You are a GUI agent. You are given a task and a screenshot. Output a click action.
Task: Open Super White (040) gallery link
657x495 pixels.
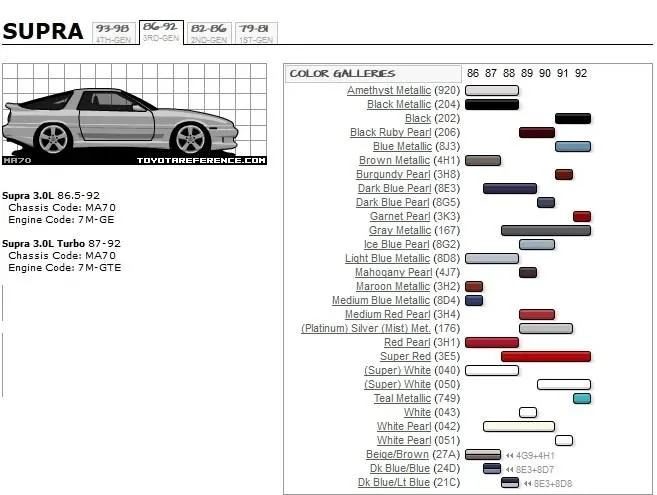[397, 371]
